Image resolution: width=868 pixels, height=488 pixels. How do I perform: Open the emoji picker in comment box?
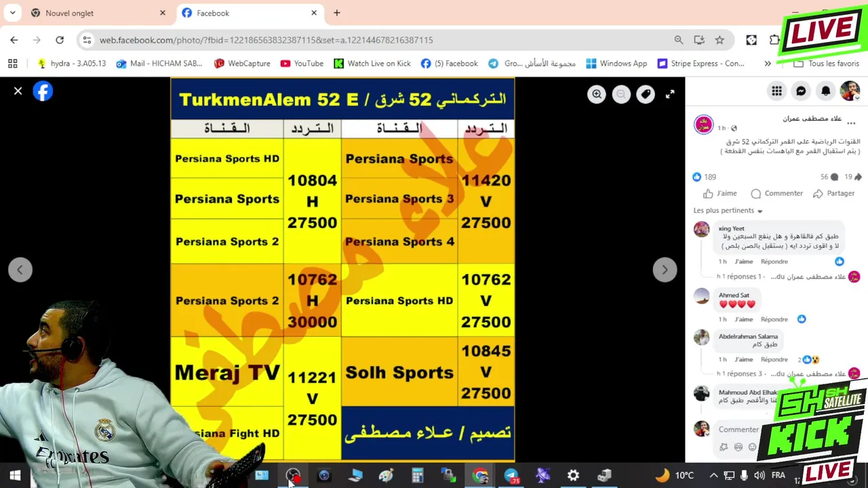(752, 447)
